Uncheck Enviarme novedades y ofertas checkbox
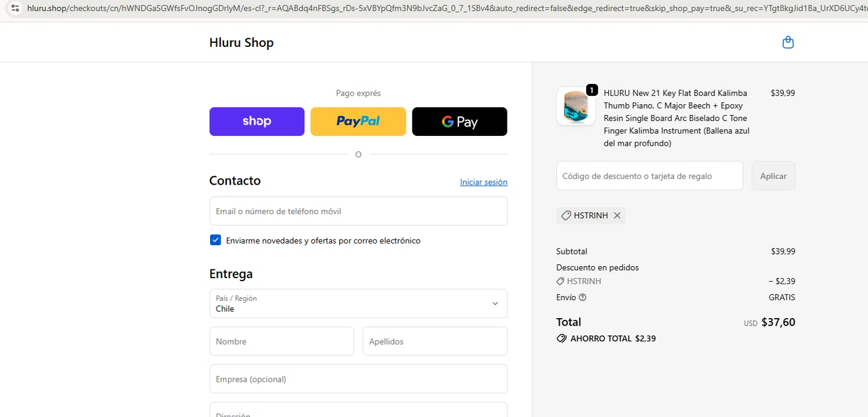Image resolution: width=868 pixels, height=417 pixels. point(215,240)
